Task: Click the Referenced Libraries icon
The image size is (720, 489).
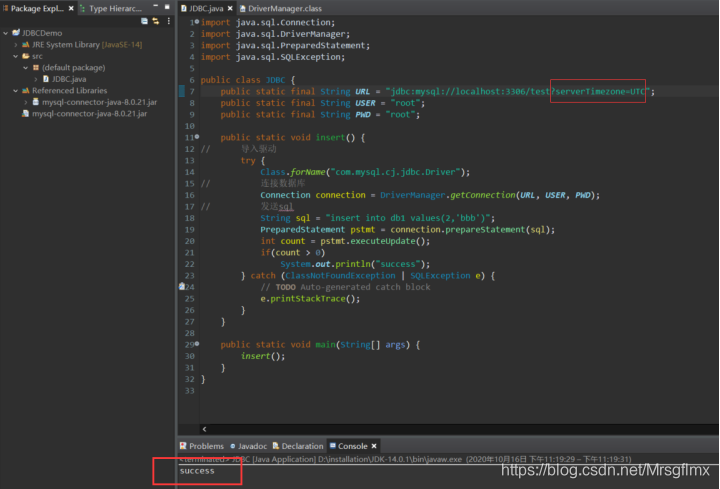Action: click(x=26, y=90)
